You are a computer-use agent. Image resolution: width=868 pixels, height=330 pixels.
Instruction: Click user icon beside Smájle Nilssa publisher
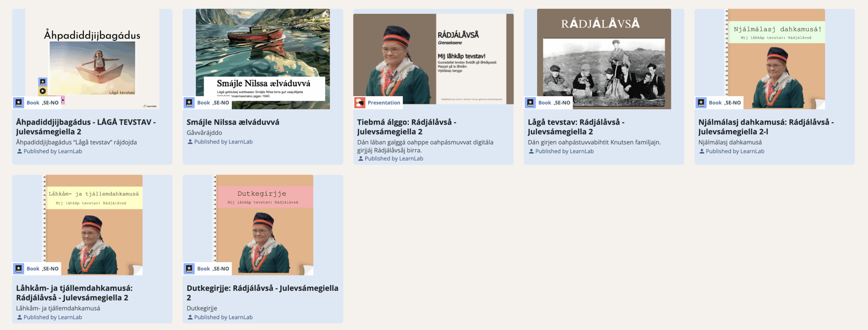click(190, 142)
